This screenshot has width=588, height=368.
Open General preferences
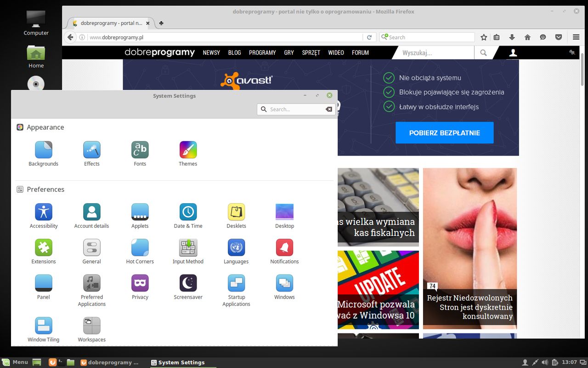click(92, 251)
